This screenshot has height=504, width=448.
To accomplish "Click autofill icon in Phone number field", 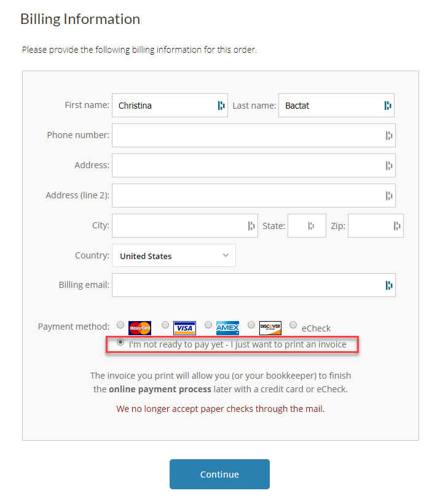I will coord(389,136).
